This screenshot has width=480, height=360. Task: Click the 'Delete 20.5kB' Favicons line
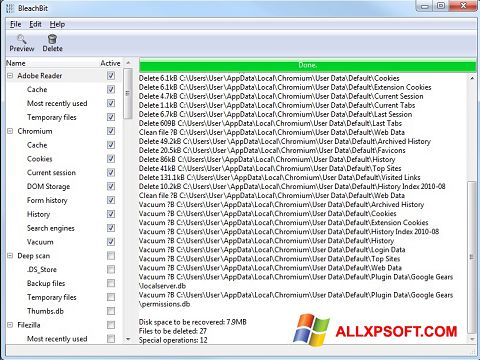pyautogui.click(x=272, y=150)
